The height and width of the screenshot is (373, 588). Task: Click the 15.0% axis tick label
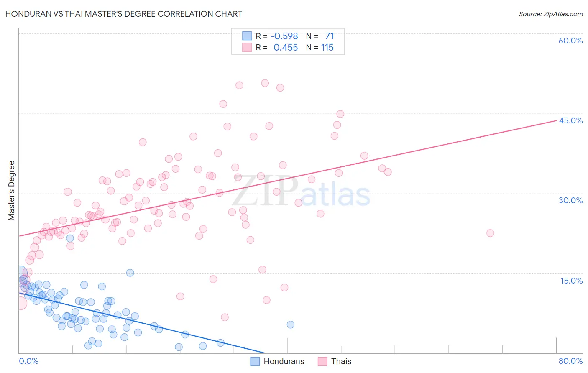[x=571, y=281]
